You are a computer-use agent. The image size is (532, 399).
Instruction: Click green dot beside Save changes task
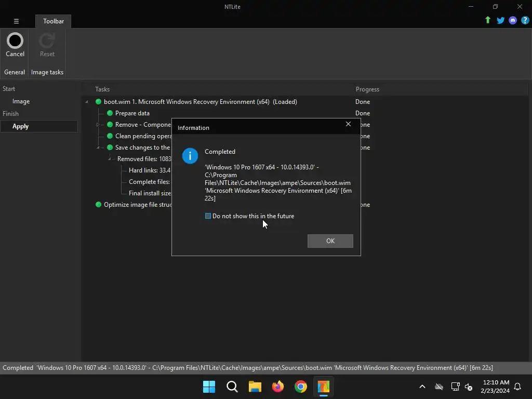(110, 147)
